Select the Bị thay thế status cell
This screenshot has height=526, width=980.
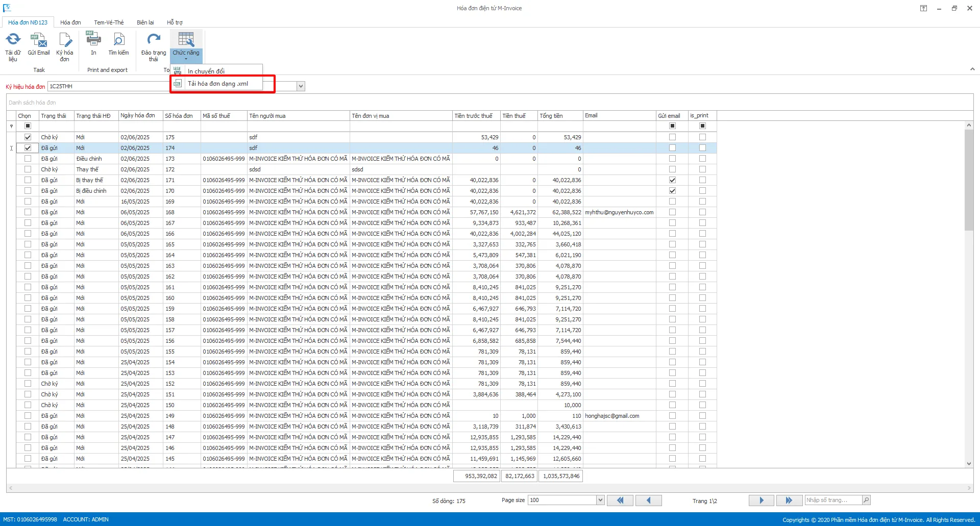[x=96, y=180]
